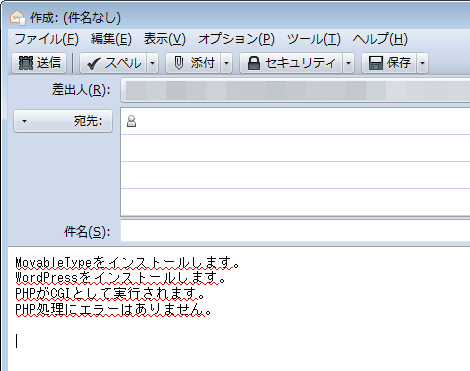Open the オプション(P) menu
Image resolution: width=470 pixels, height=371 pixels.
tap(236, 39)
